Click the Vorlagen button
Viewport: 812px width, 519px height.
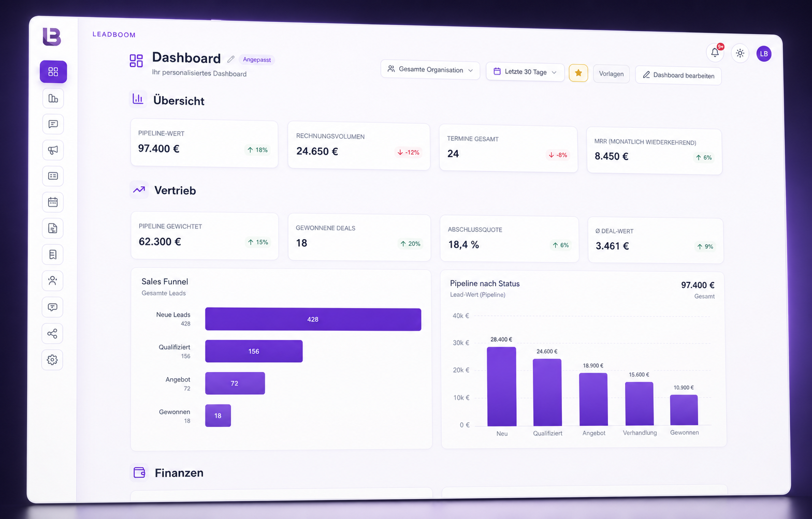(x=612, y=74)
